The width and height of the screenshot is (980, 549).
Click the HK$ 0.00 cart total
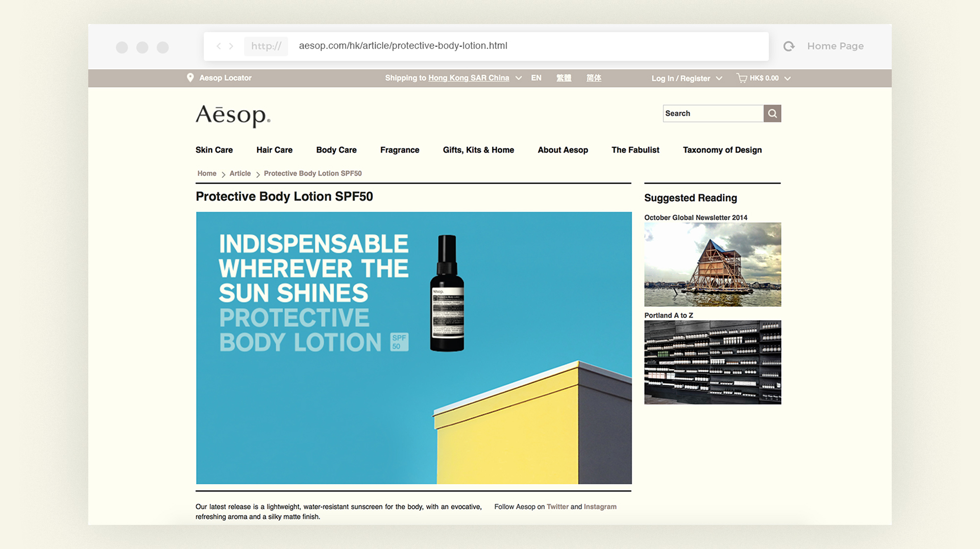tap(764, 78)
